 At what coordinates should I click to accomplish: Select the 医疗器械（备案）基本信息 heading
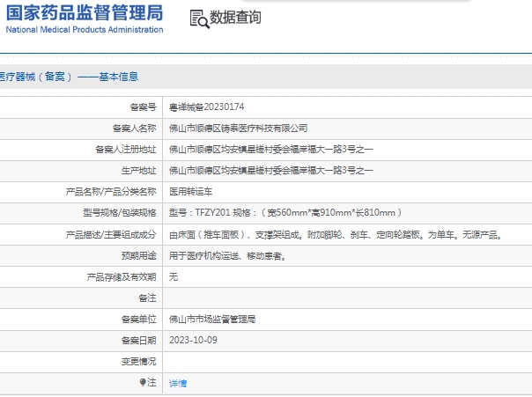coord(69,77)
